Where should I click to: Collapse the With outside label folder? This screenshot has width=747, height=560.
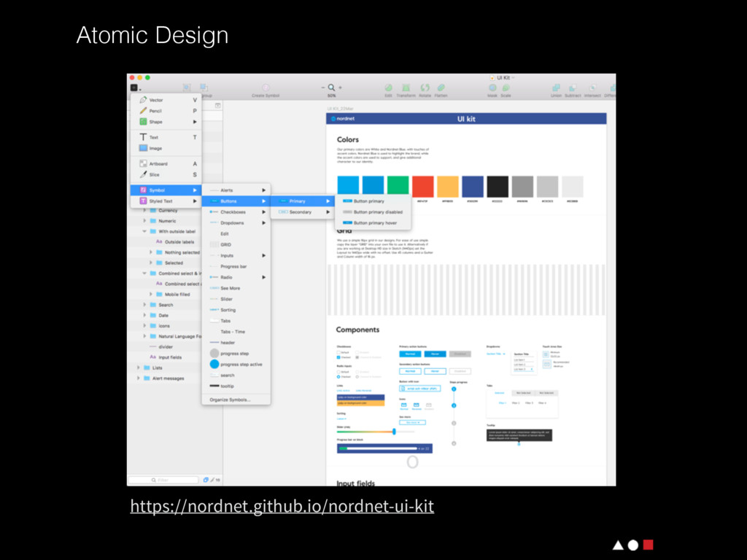click(144, 231)
